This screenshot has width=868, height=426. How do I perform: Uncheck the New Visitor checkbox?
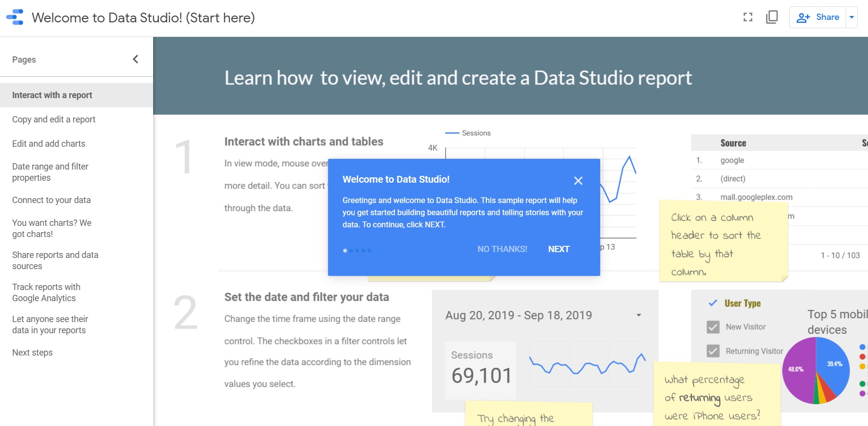[713, 327]
